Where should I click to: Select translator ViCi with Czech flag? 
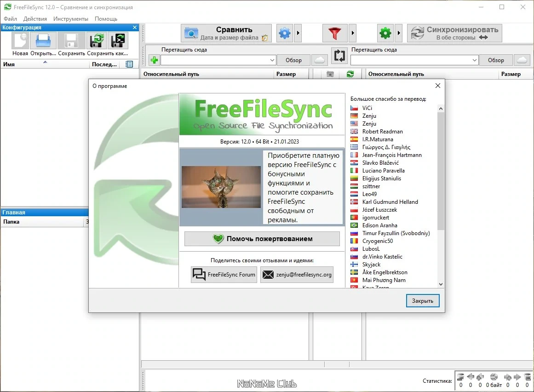367,108
